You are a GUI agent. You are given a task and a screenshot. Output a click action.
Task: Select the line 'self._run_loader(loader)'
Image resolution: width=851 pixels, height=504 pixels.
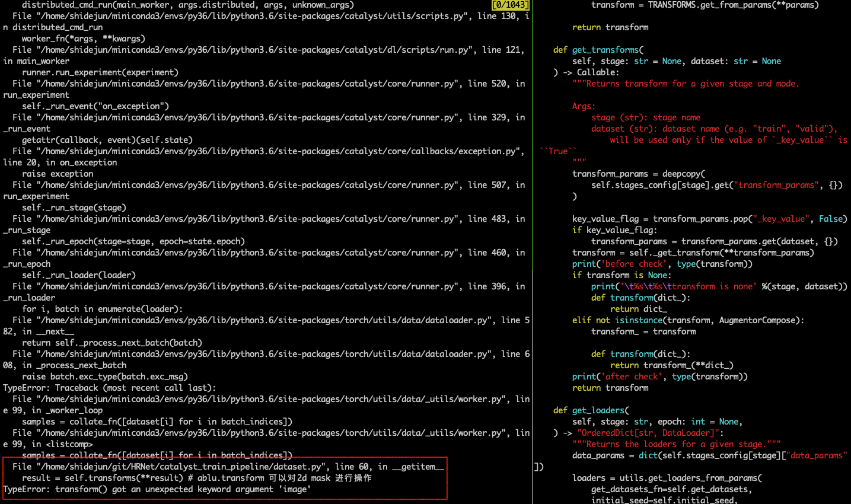pos(79,275)
